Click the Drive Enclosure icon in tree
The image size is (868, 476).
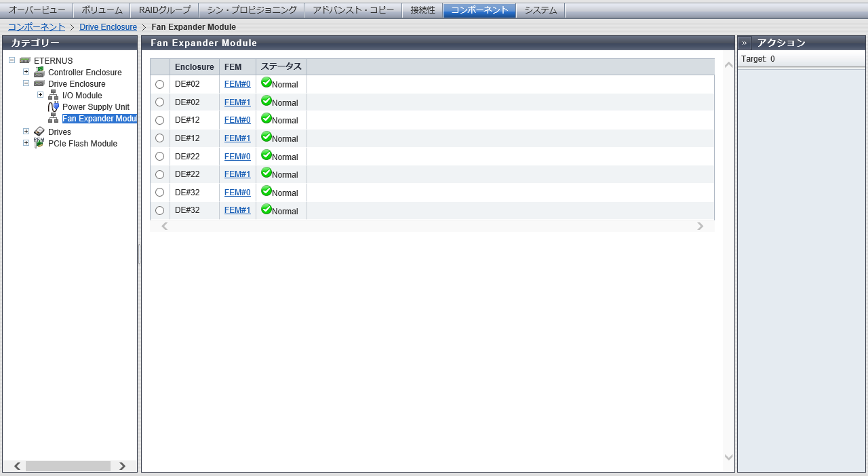pyautogui.click(x=39, y=83)
